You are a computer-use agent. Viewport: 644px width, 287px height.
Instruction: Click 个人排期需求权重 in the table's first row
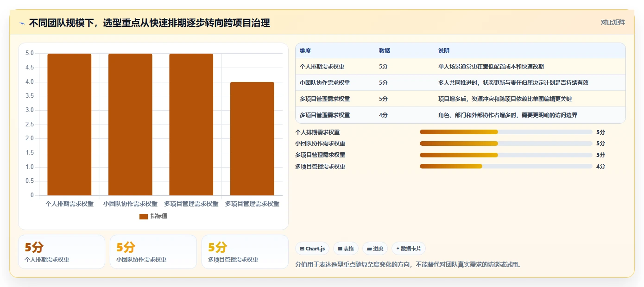tap(322, 67)
